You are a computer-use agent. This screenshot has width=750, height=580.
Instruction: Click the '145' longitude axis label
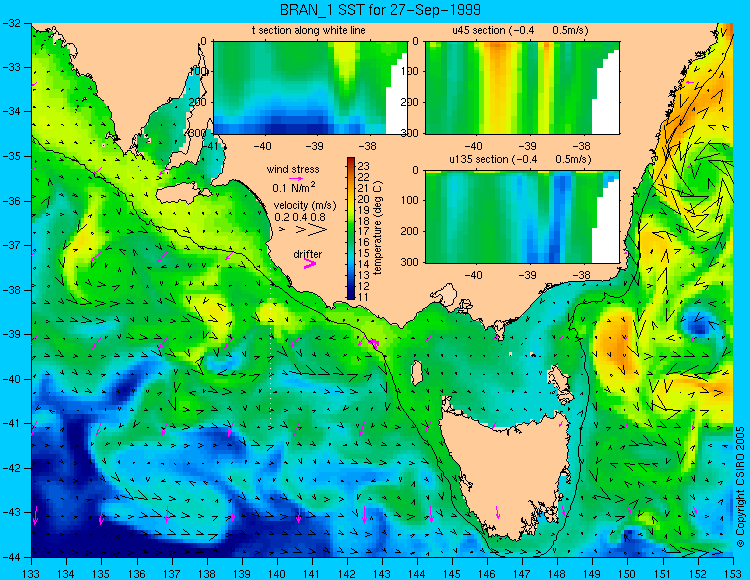pos(452,573)
